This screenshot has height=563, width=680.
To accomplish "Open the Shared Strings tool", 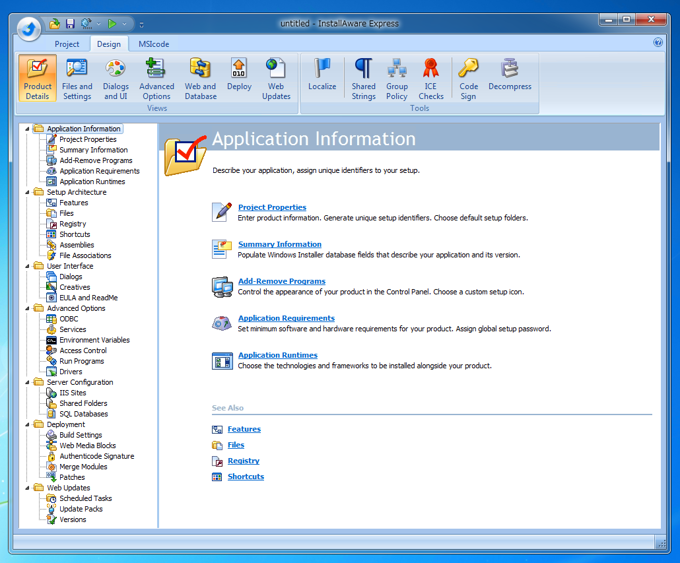I will pyautogui.click(x=363, y=79).
